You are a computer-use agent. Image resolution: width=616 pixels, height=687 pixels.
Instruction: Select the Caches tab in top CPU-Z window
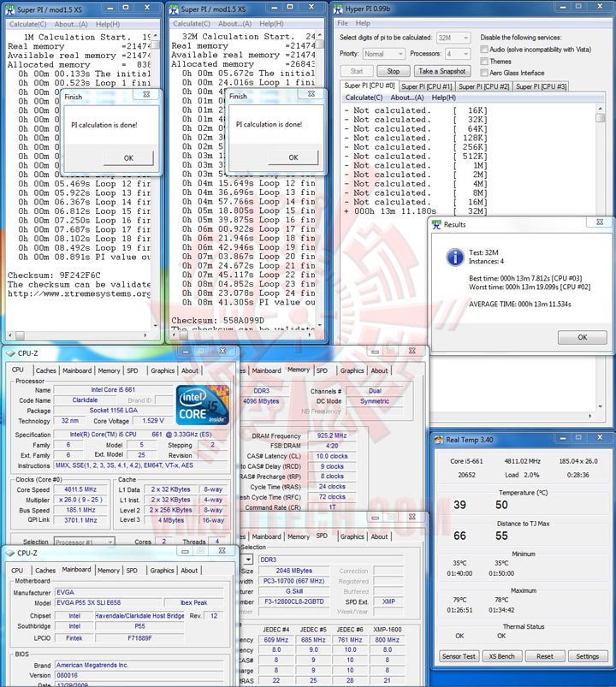46,370
